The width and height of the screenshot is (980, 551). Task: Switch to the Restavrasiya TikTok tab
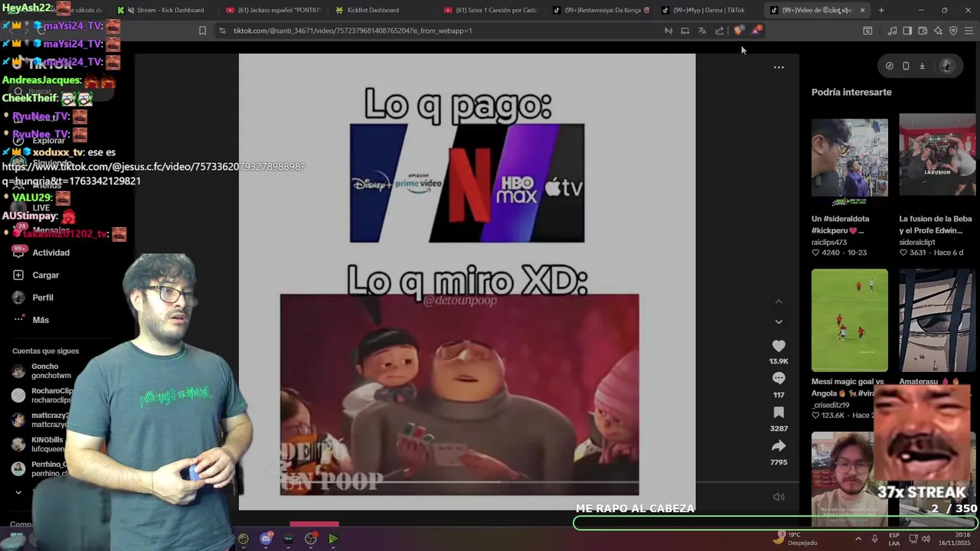click(x=601, y=10)
